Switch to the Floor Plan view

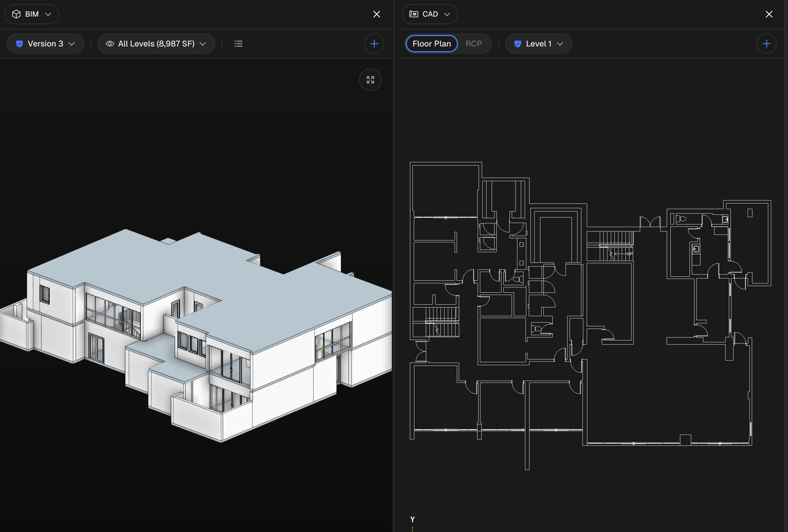click(x=432, y=44)
